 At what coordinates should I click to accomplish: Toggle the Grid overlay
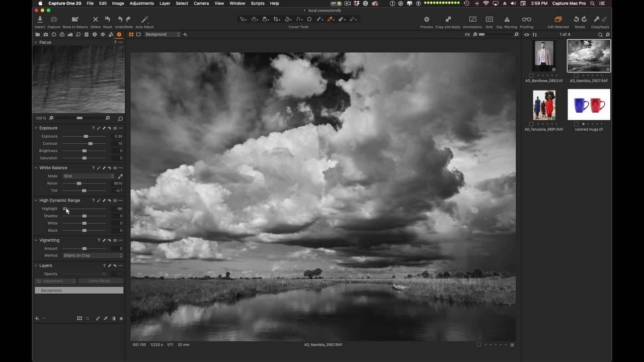[x=489, y=20]
